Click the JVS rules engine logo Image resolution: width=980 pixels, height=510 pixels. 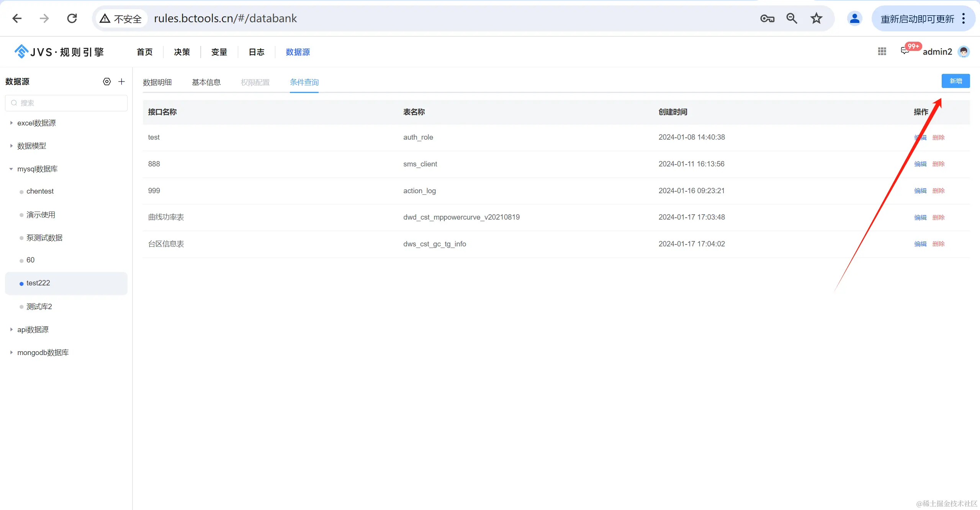(59, 52)
